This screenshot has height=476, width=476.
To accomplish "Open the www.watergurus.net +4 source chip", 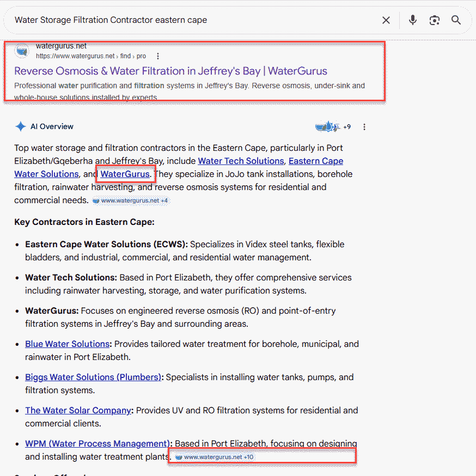I will tap(130, 200).
